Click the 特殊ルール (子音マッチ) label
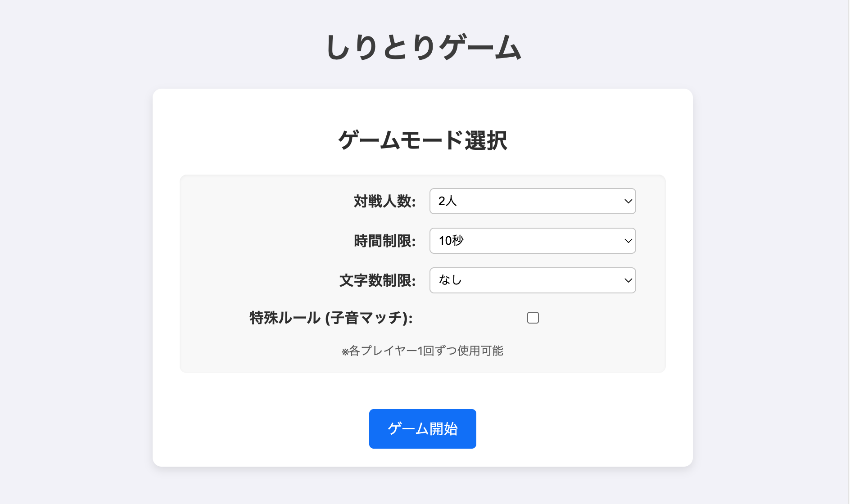Viewport: 850px width, 504px height. [331, 318]
